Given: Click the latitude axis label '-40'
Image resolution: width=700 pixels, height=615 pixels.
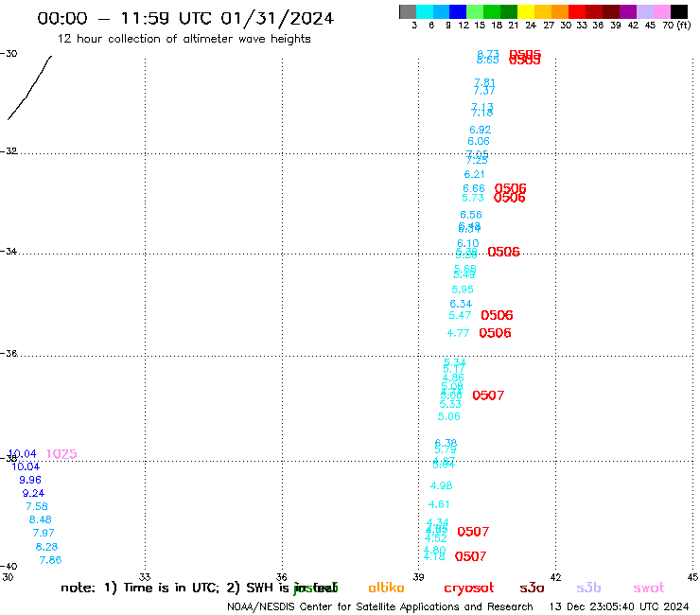Looking at the screenshot, I should point(9,567).
